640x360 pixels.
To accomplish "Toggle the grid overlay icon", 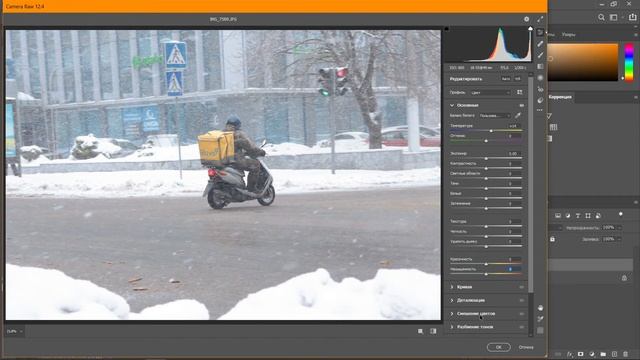I will pos(540,330).
